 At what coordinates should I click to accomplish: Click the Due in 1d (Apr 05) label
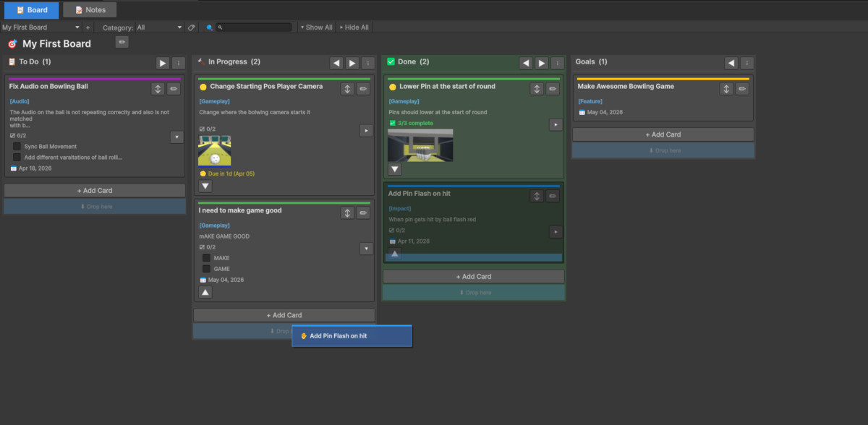(226, 173)
